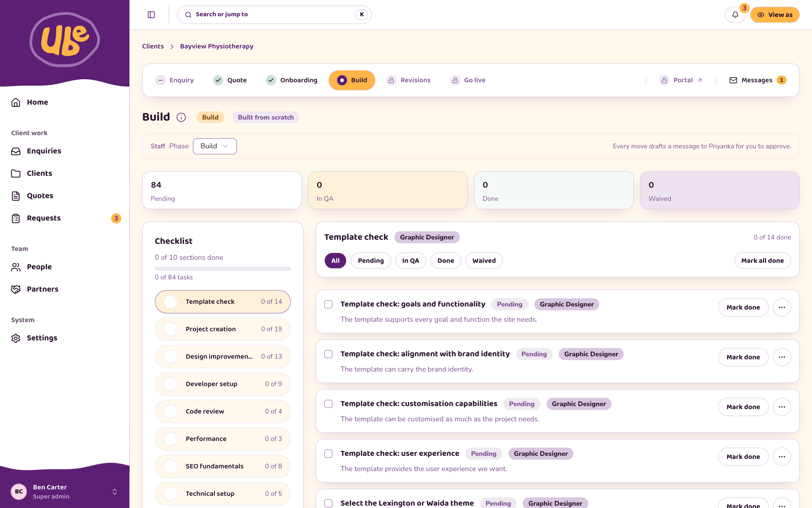Click the Search or jump to field
The width and height of the screenshot is (812, 508).
[274, 15]
